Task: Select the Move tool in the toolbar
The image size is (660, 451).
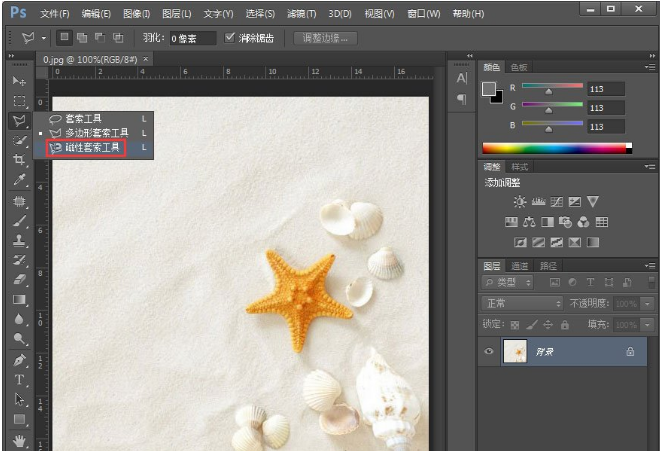Action: click(19, 81)
